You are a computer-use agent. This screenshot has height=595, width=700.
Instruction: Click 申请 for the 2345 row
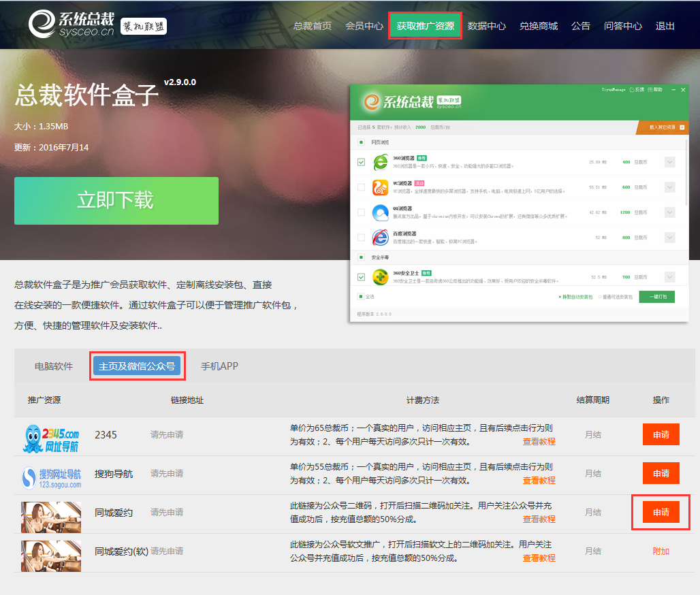pyautogui.click(x=661, y=434)
